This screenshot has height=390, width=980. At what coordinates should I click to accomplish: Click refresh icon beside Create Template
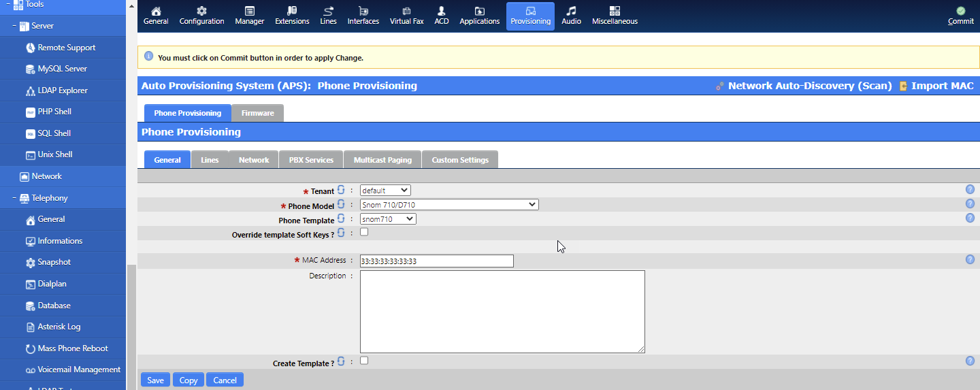[341, 361]
